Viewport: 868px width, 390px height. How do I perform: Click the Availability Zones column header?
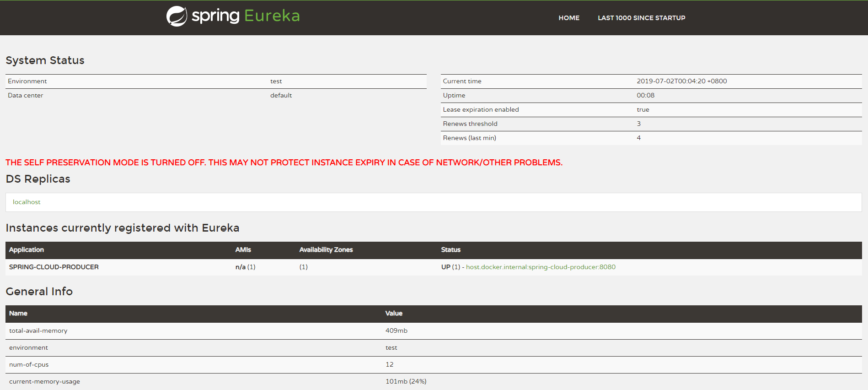click(326, 249)
